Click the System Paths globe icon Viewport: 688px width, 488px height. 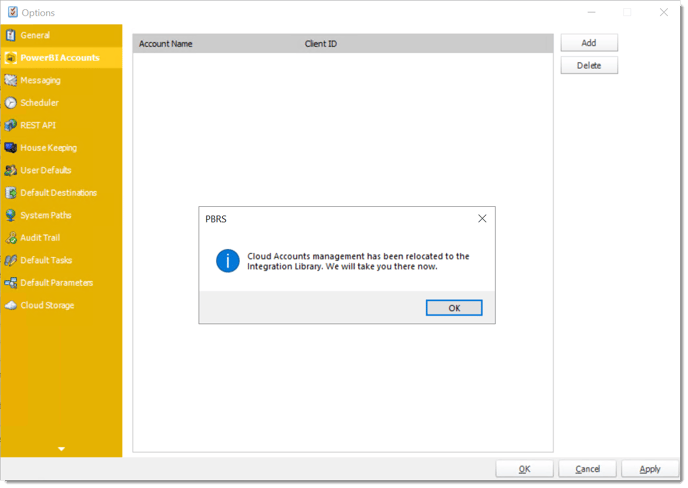pos(11,215)
